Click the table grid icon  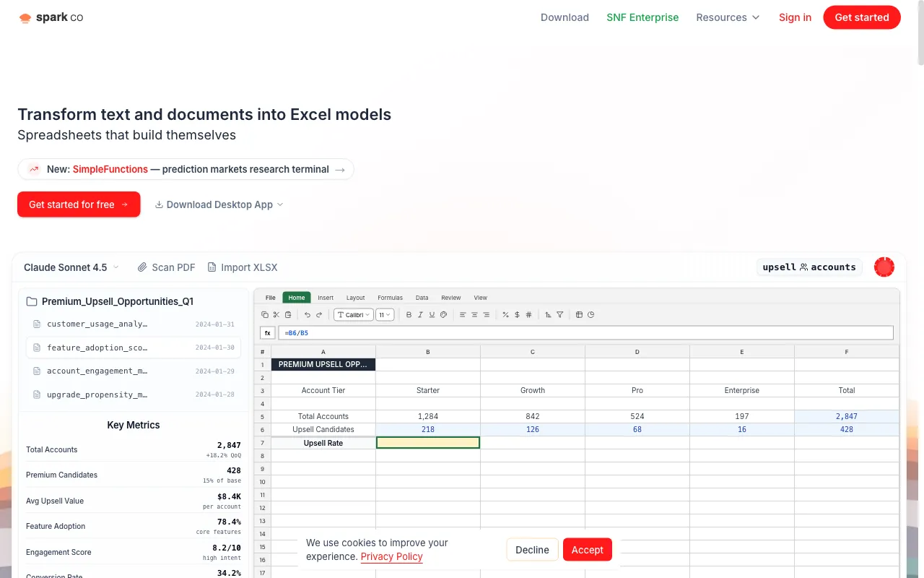(x=579, y=314)
